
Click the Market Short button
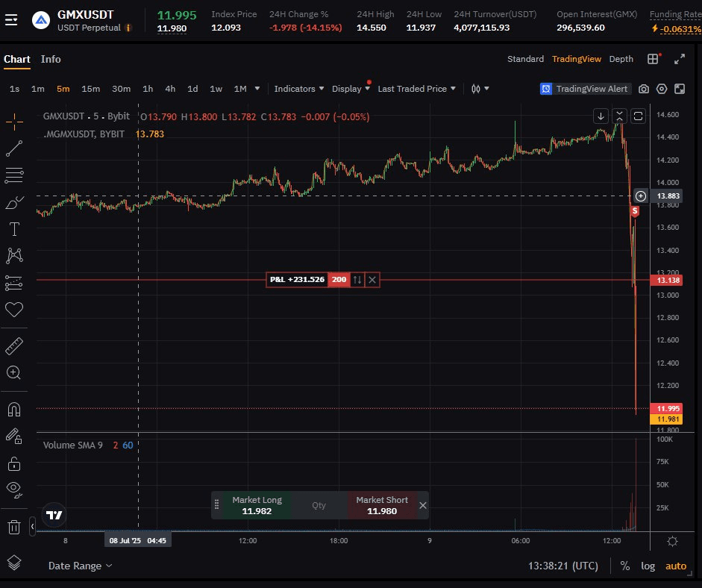(382, 505)
